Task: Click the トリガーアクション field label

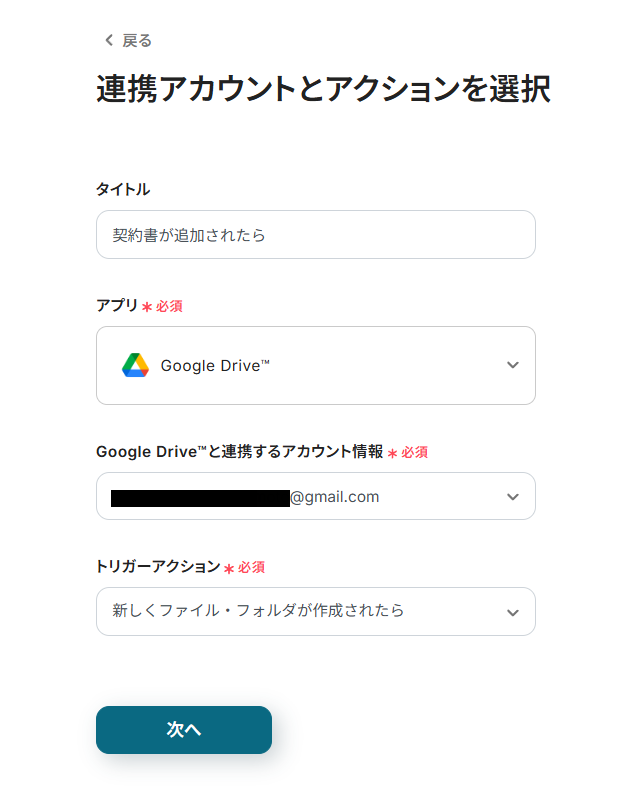Action: [x=157, y=566]
